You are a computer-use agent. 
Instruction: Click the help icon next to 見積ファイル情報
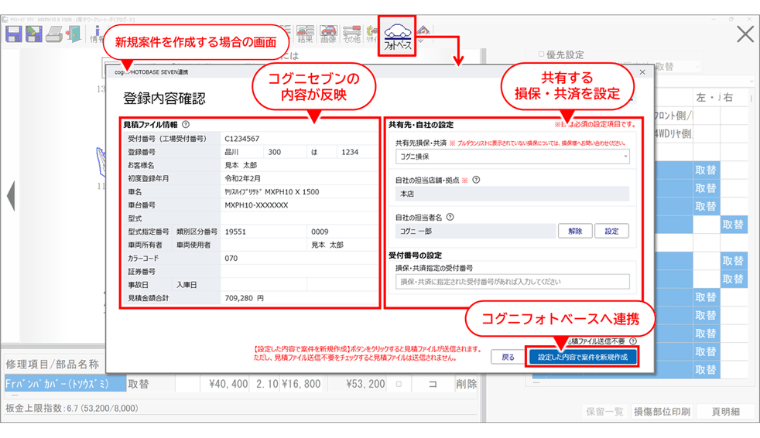186,125
